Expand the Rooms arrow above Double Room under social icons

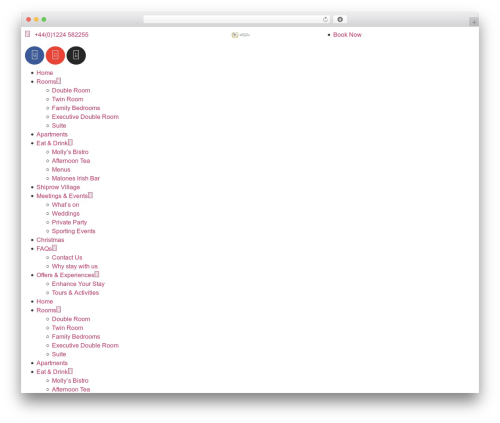point(59,81)
